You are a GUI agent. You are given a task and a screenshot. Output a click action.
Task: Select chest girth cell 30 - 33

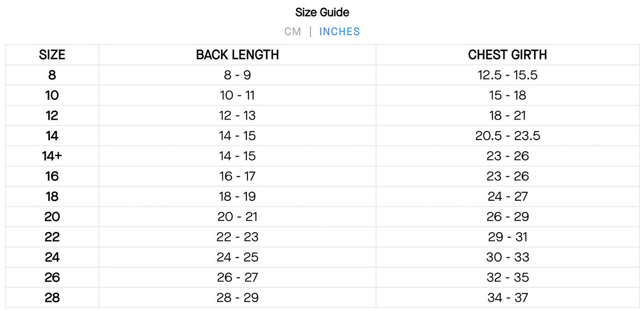507,257
